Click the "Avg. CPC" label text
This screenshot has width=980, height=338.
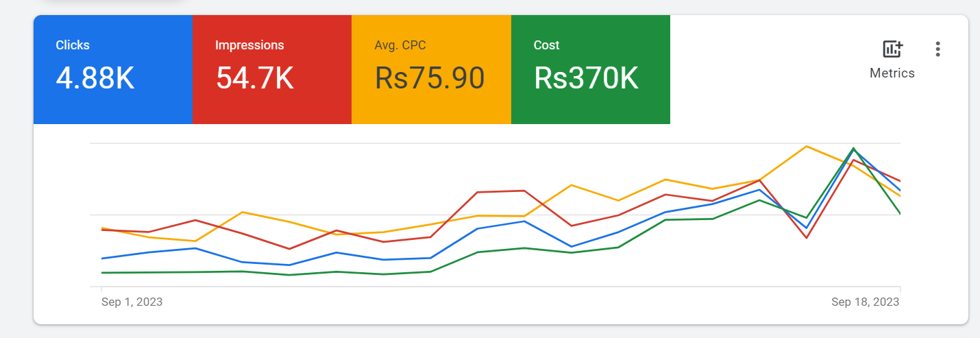coord(400,45)
